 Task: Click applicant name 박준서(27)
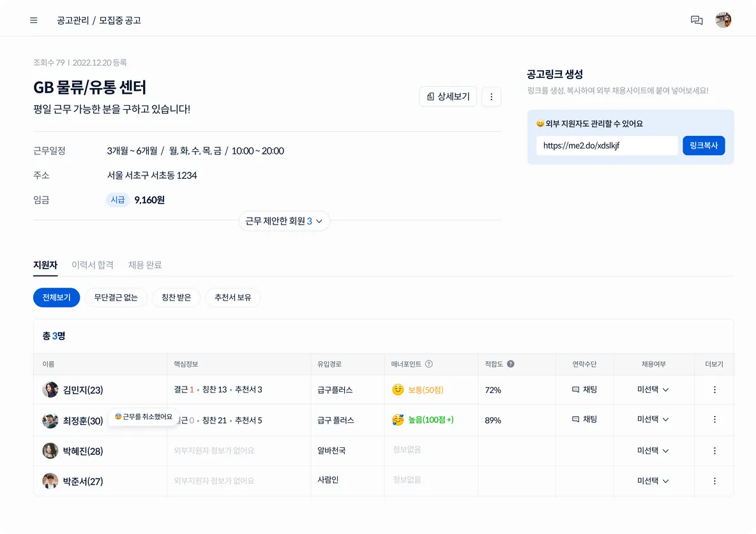[83, 482]
